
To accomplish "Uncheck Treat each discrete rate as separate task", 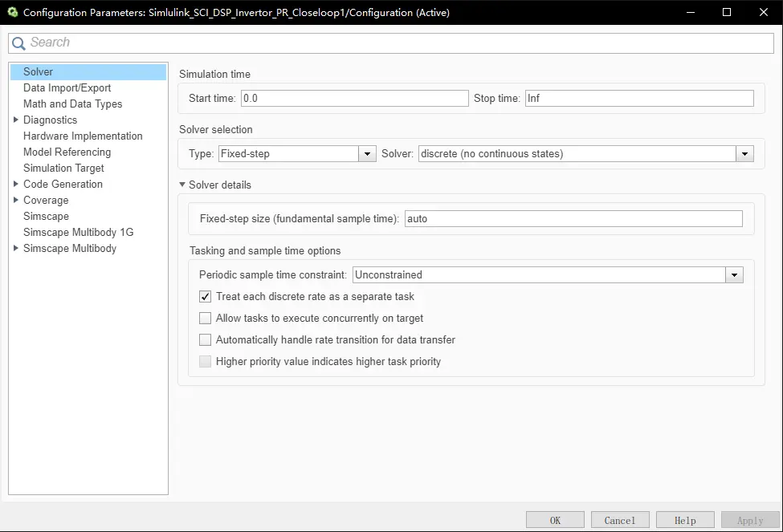I will pyautogui.click(x=206, y=297).
